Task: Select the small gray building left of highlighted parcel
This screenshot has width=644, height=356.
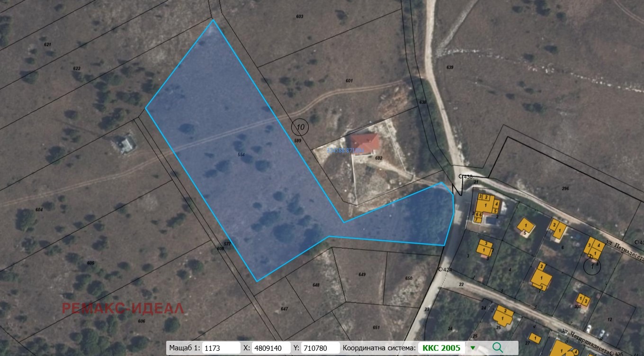Action: click(126, 144)
